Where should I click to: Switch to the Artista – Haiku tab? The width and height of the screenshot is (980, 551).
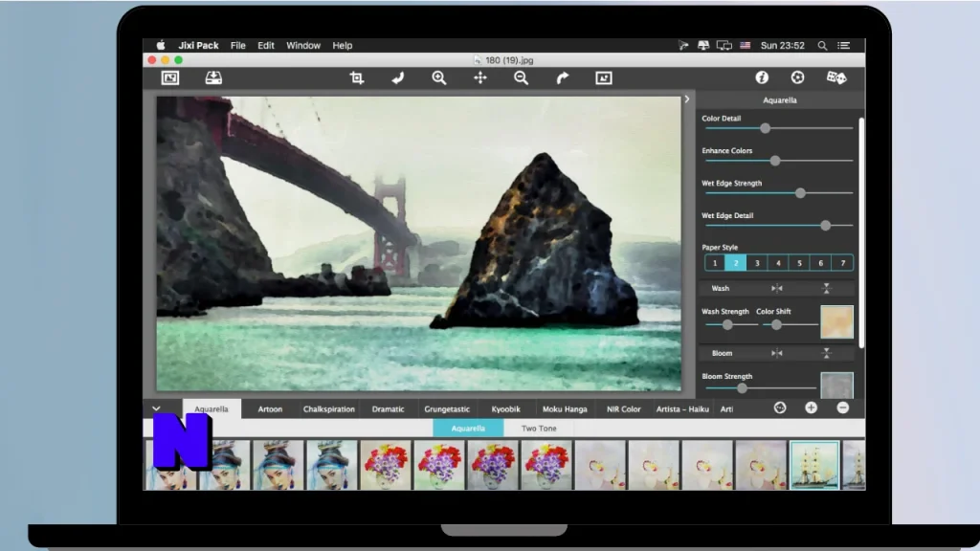click(682, 409)
